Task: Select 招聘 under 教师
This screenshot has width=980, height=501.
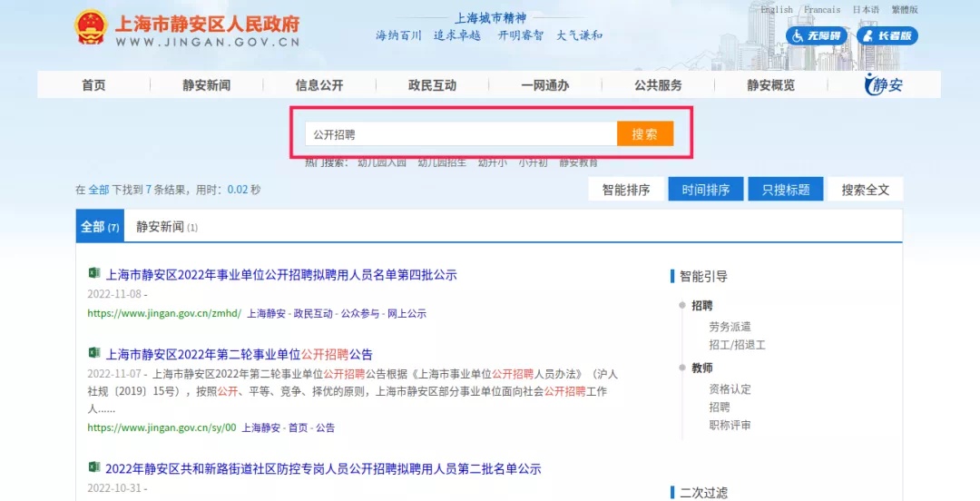Action: click(720, 408)
